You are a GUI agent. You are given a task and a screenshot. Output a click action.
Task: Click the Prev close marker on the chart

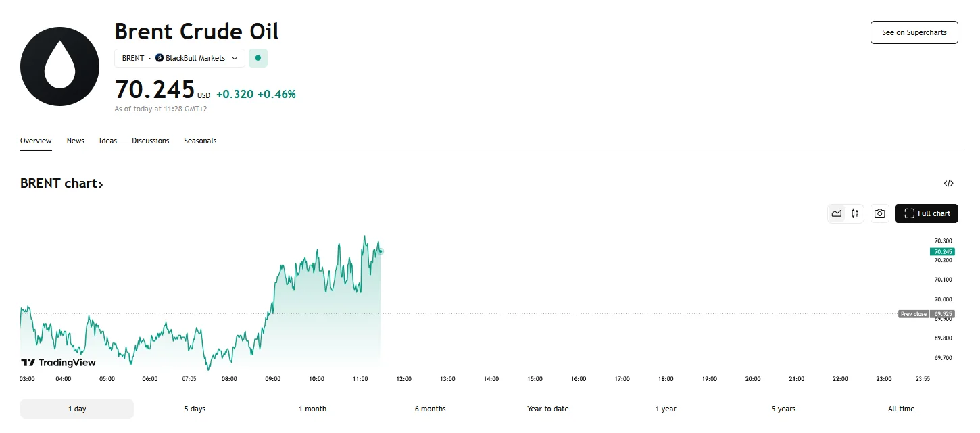point(914,313)
